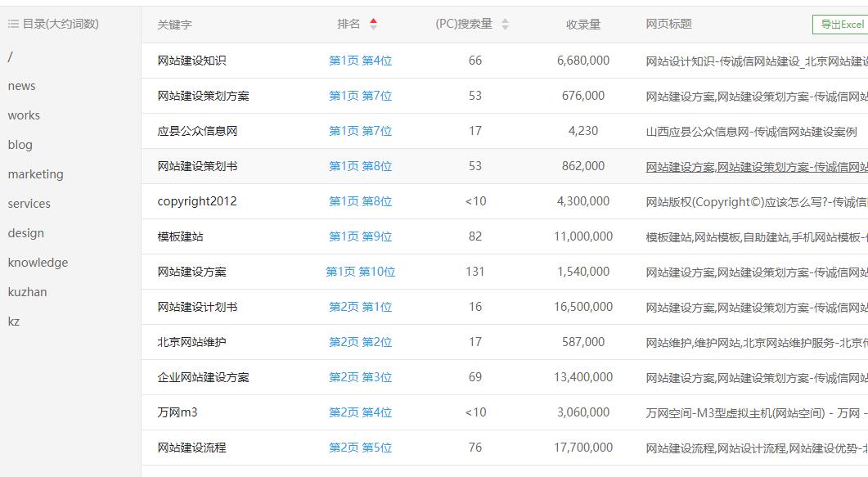Open 第2页 第1位 link for 网站建设计划书
The height and width of the screenshot is (477, 868).
tap(360, 307)
